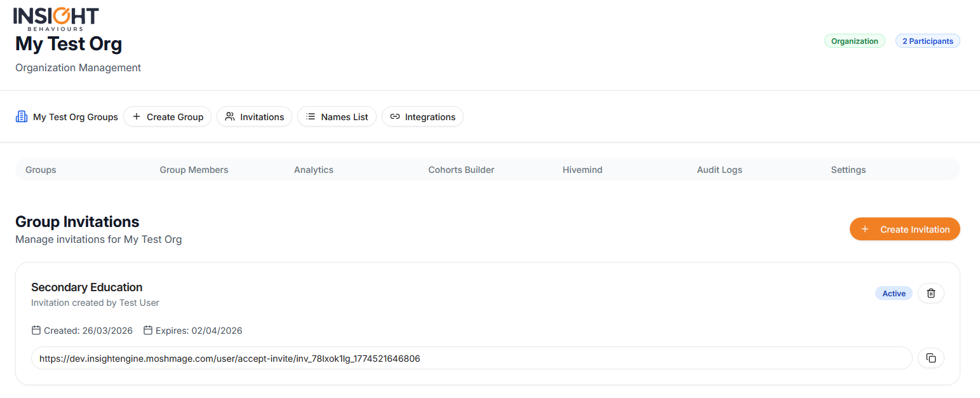
Task: Delete the Secondary Education invitation
Action: [x=930, y=293]
